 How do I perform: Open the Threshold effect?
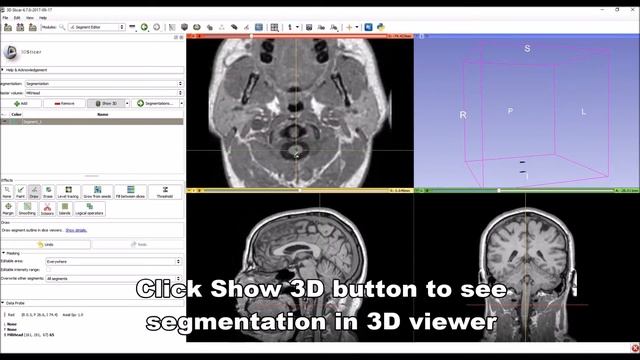pyautogui.click(x=165, y=192)
